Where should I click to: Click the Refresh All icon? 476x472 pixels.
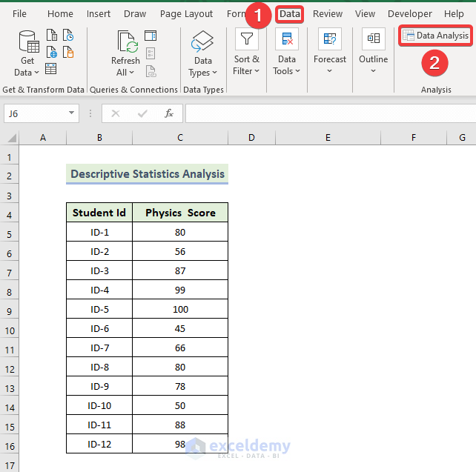pyautogui.click(x=125, y=43)
